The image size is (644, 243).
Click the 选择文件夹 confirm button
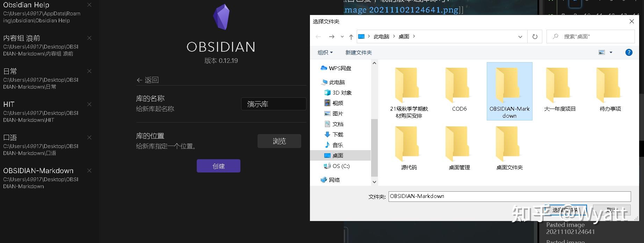click(565, 210)
